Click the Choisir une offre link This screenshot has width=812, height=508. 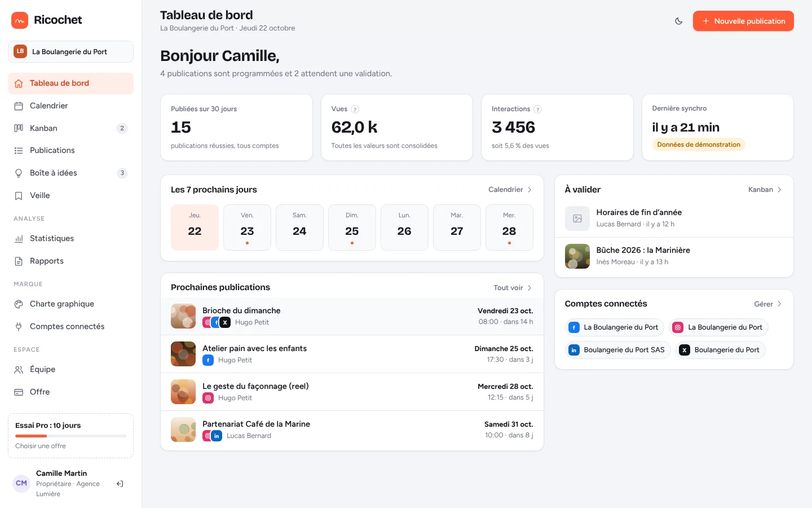41,446
